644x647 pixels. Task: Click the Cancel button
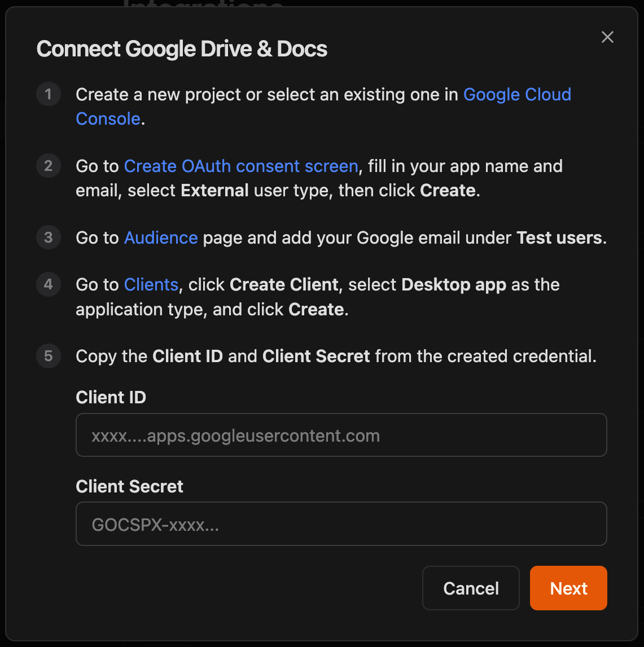coord(471,588)
